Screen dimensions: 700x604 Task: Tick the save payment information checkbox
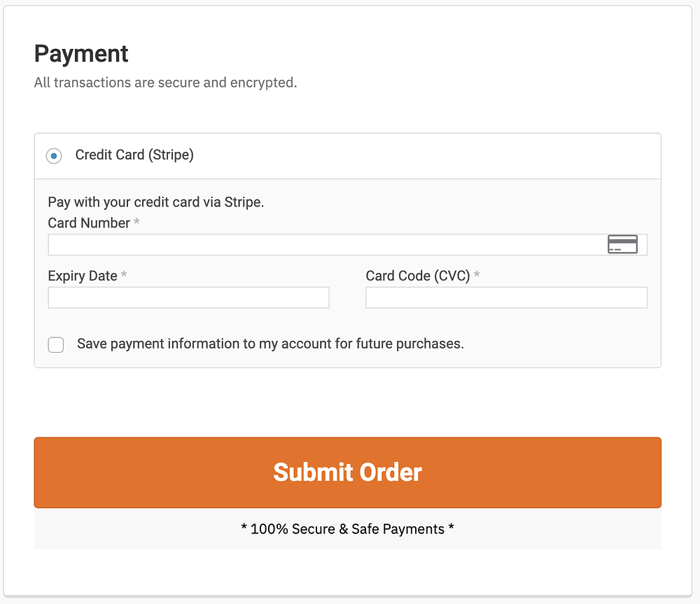[x=56, y=344]
